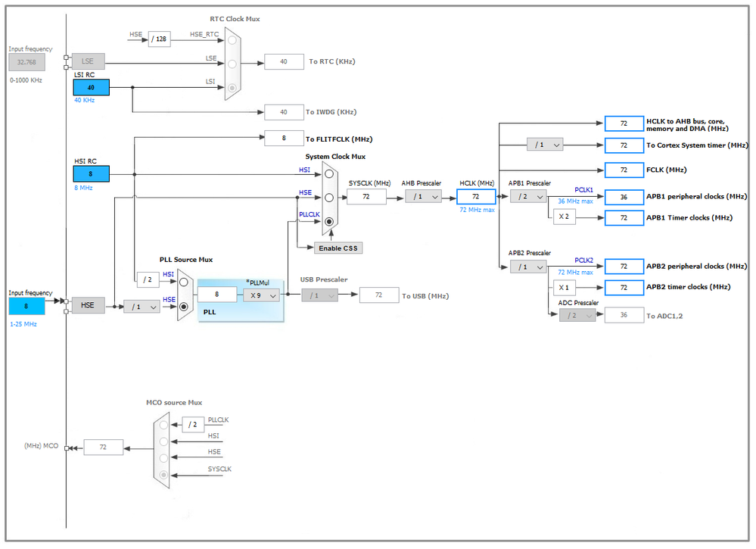Open the APB1 Prescaler dropdown
The image size is (756, 549).
click(x=528, y=197)
